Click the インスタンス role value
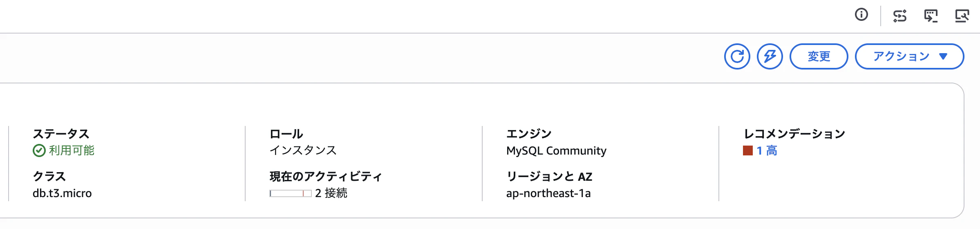This screenshot has height=229, width=980. click(x=303, y=150)
